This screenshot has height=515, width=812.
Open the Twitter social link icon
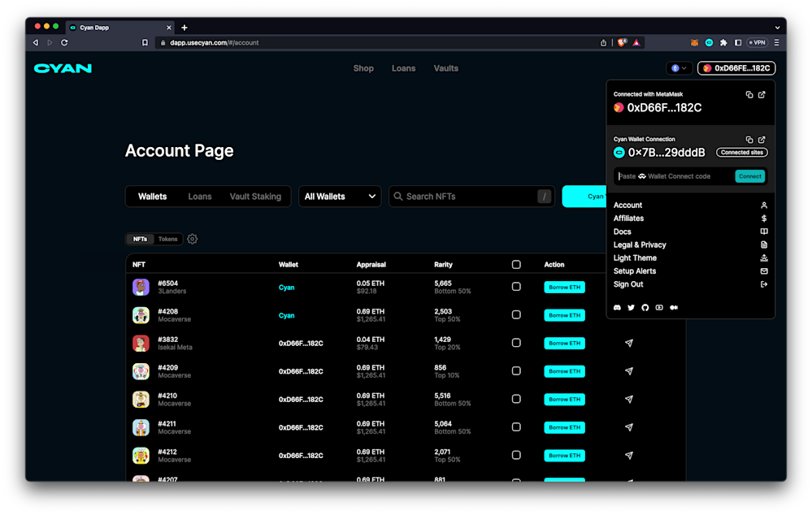(631, 307)
